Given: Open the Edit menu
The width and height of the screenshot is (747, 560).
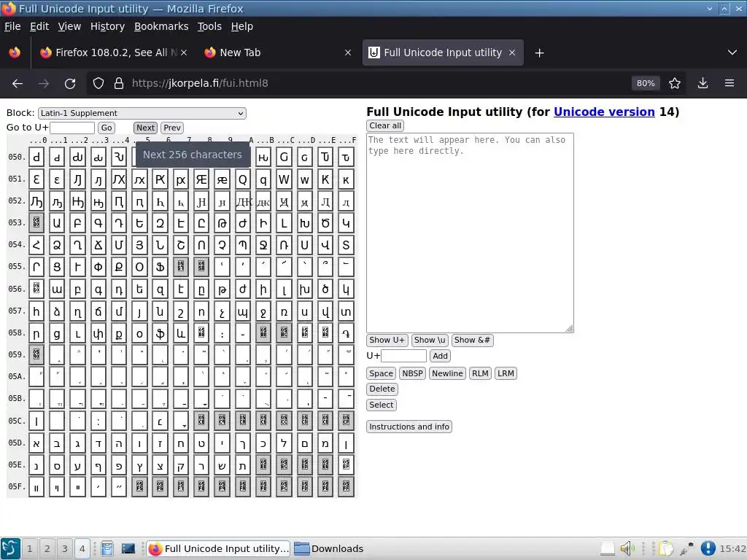Looking at the screenshot, I should [39, 27].
